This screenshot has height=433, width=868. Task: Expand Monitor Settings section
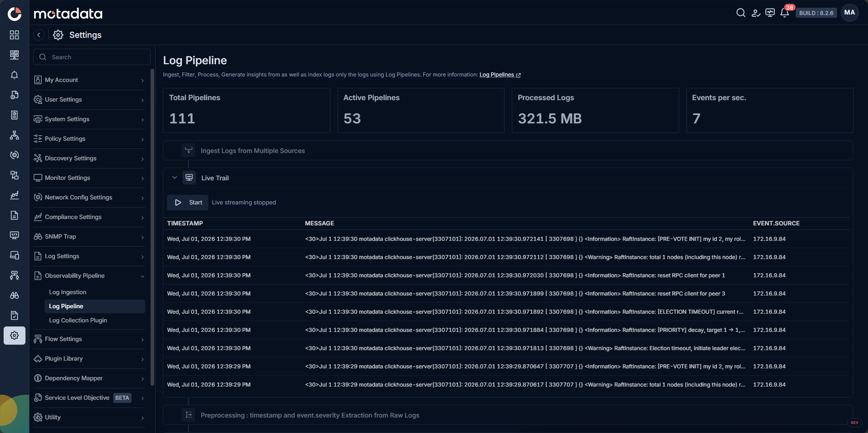pyautogui.click(x=89, y=178)
